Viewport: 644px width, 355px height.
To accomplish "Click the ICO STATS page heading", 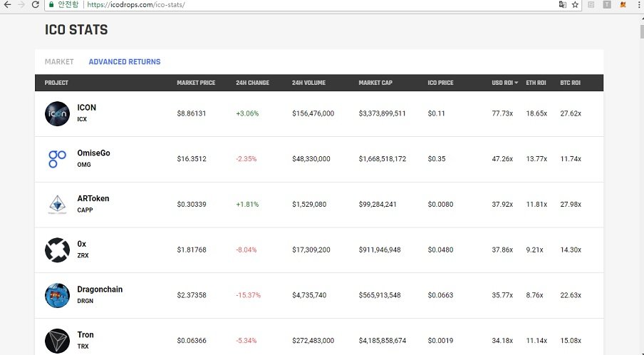I will (x=76, y=30).
